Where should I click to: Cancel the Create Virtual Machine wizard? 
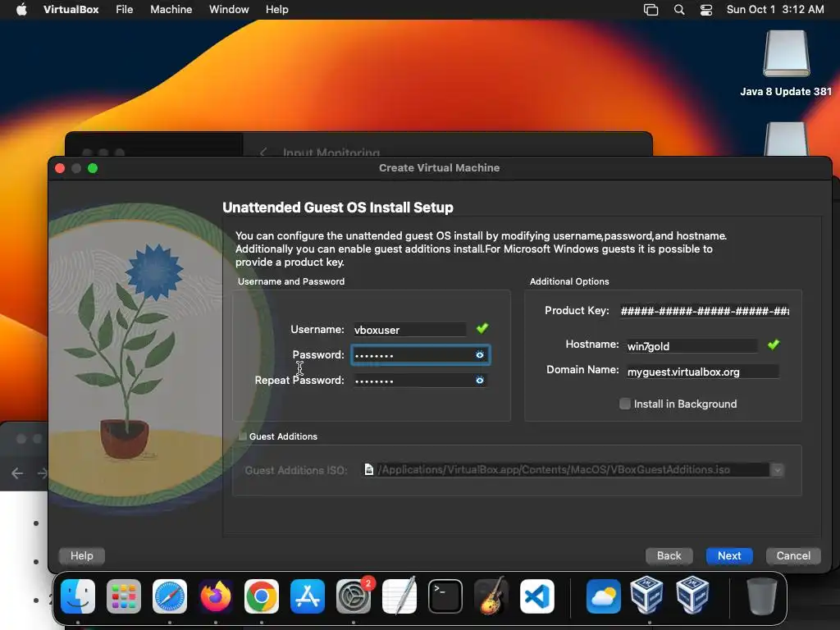pyautogui.click(x=793, y=555)
